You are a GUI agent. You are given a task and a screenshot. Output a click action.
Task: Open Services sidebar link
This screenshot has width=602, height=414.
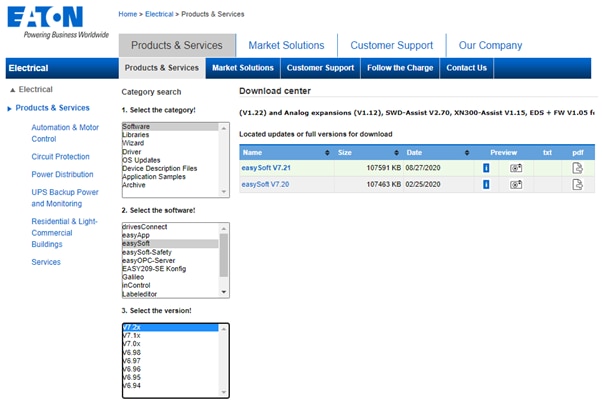(46, 262)
